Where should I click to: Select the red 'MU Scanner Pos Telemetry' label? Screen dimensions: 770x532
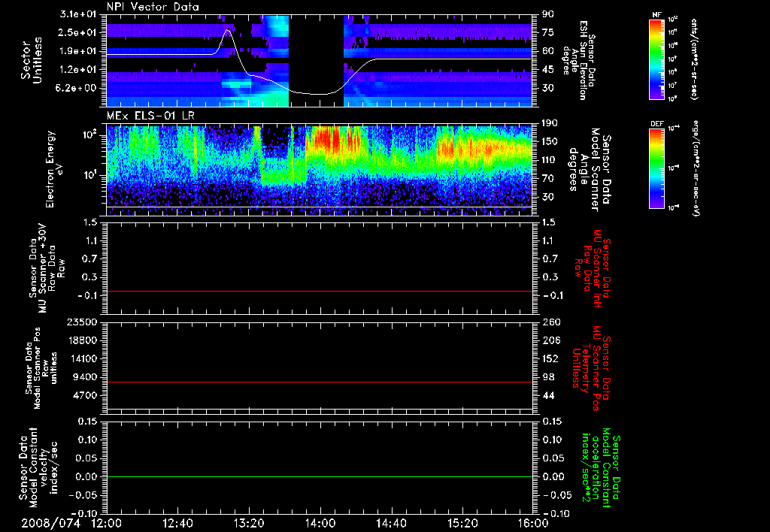point(592,368)
